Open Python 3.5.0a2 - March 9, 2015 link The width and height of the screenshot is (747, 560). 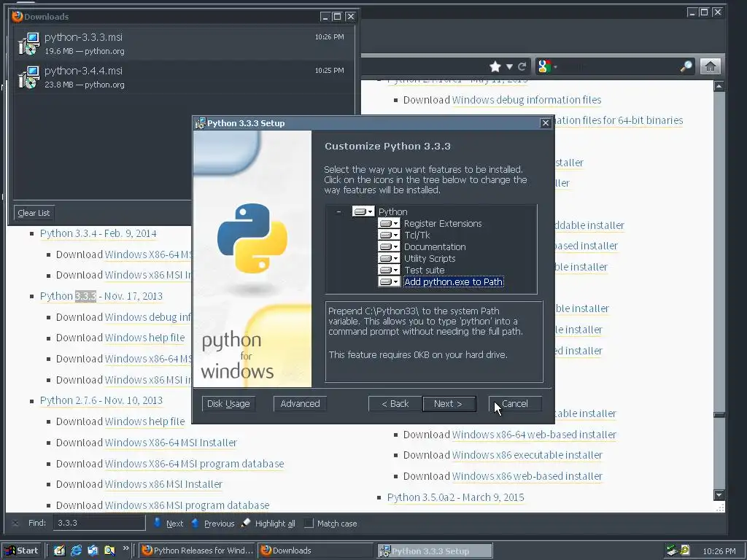(x=455, y=497)
